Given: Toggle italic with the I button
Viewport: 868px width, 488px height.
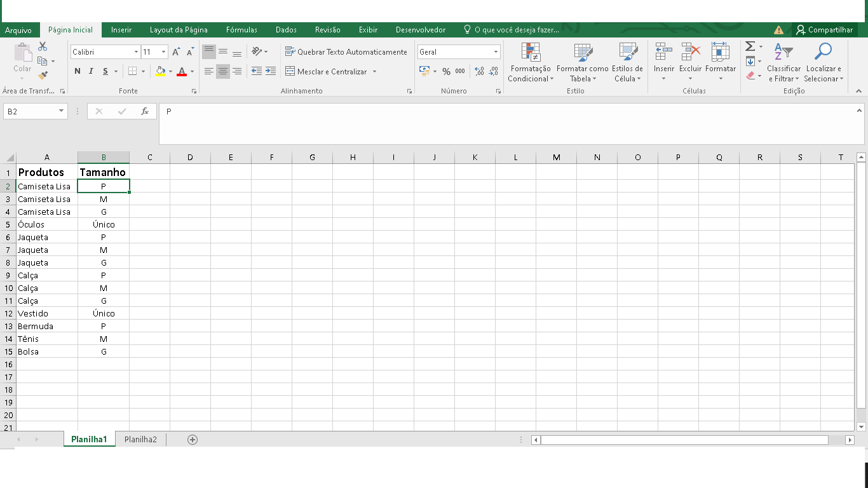Looking at the screenshot, I should tap(92, 71).
